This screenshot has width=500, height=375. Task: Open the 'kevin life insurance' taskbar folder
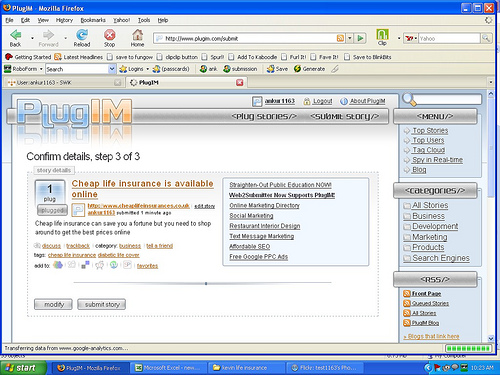(247, 368)
